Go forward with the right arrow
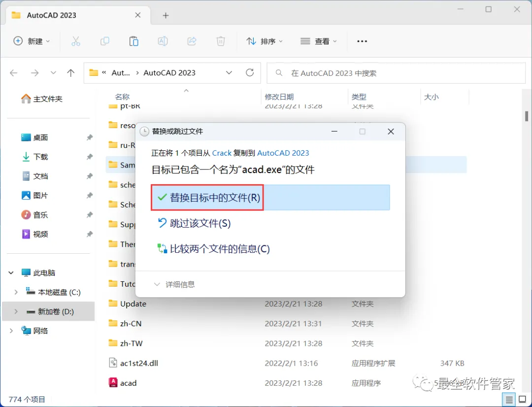The height and width of the screenshot is (407, 532). 34,73
